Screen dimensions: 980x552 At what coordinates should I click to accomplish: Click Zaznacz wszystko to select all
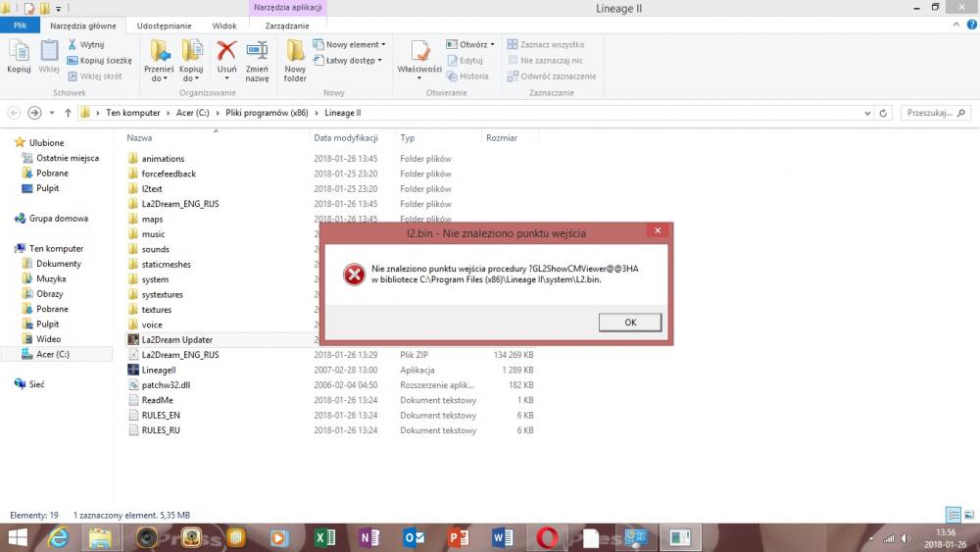pyautogui.click(x=545, y=44)
